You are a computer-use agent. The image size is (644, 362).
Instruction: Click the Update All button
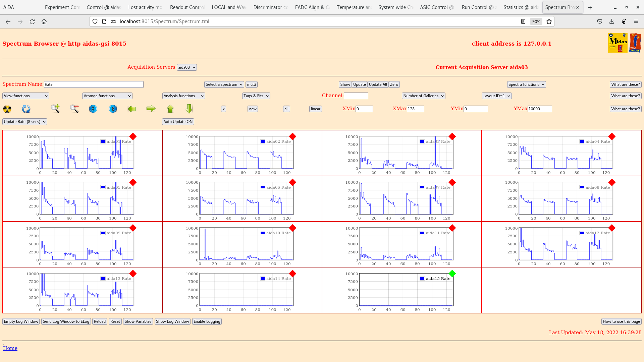point(378,84)
